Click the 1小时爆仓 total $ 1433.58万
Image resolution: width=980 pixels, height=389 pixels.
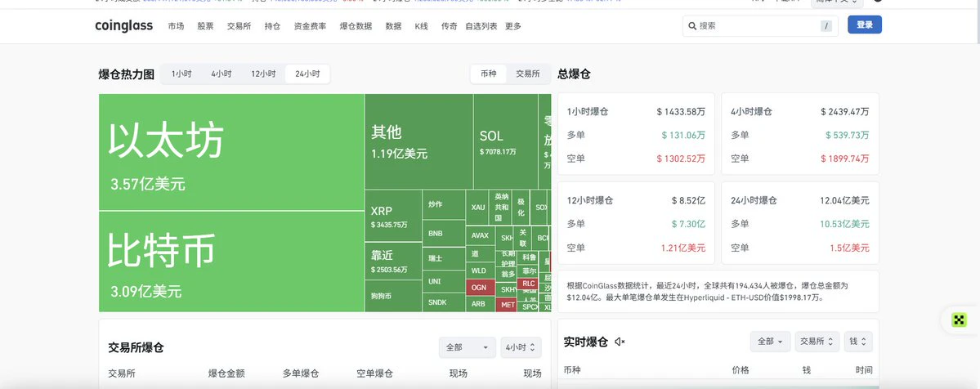pos(681,112)
